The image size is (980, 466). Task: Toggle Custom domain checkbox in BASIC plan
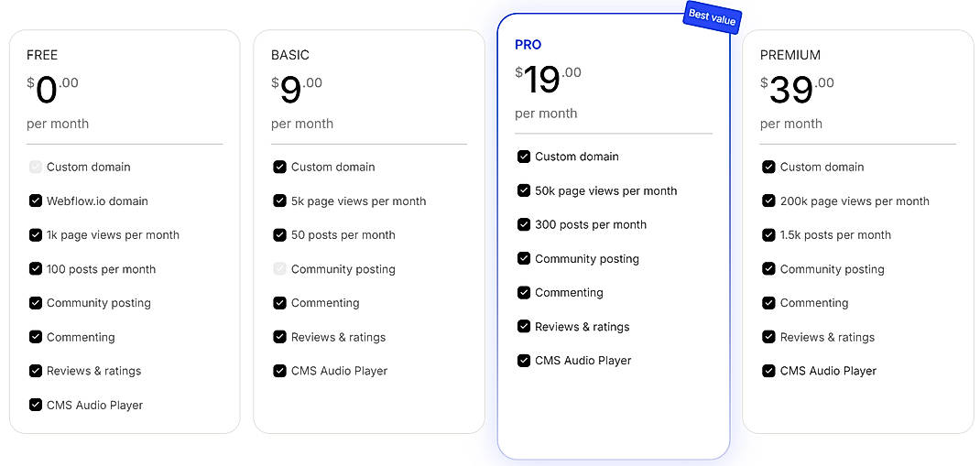coord(280,167)
